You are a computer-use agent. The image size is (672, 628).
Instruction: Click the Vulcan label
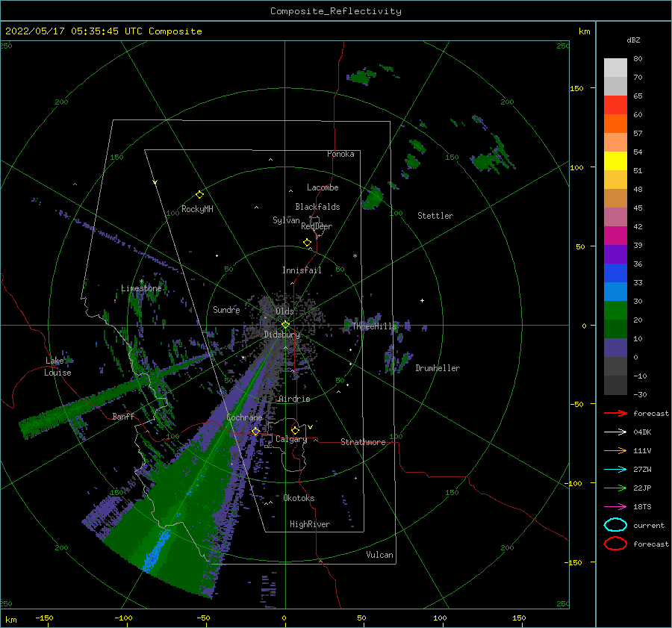380,555
